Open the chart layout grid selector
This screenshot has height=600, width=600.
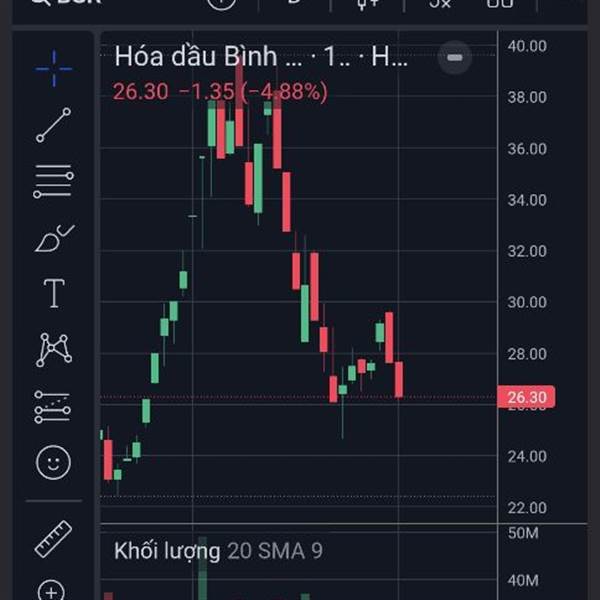click(x=500, y=3)
